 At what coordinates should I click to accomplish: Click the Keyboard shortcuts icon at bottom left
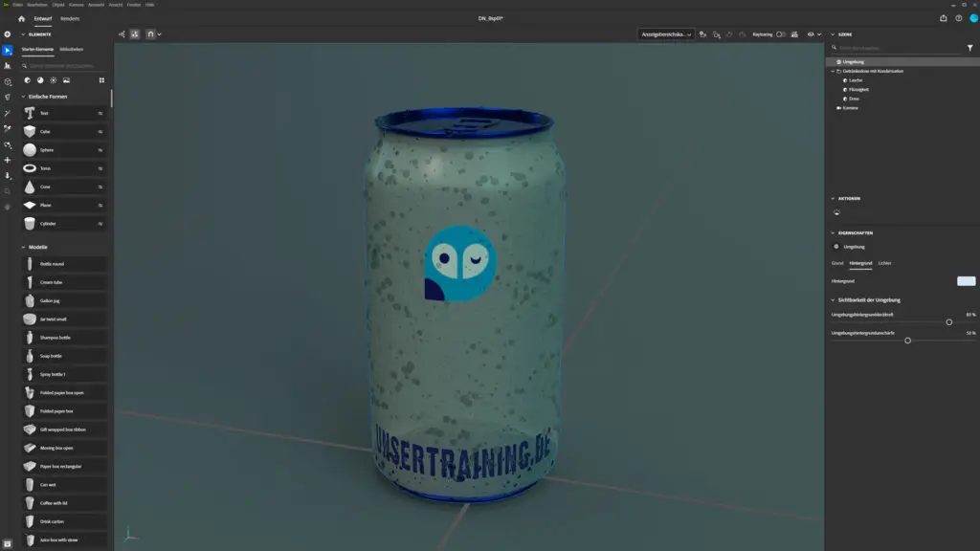click(8, 544)
